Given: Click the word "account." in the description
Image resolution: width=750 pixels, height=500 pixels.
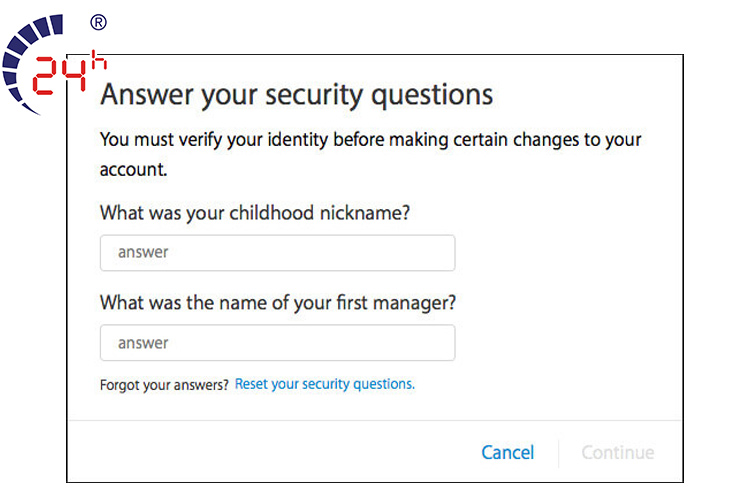Looking at the screenshot, I should [x=134, y=170].
